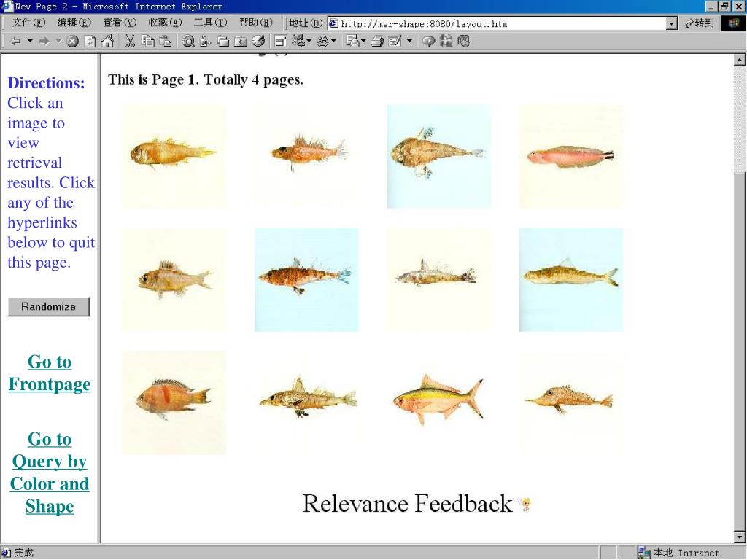Click the Cut scissors icon

[x=130, y=42]
